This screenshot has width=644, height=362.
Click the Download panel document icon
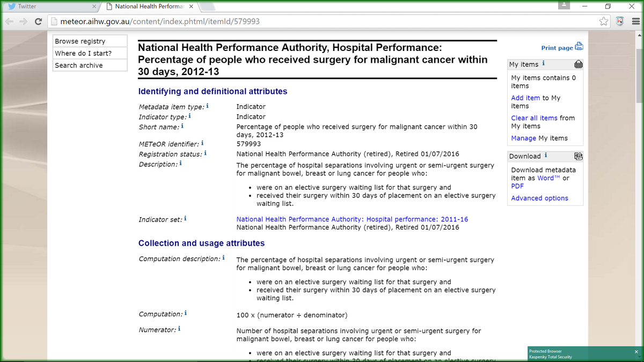click(x=578, y=156)
